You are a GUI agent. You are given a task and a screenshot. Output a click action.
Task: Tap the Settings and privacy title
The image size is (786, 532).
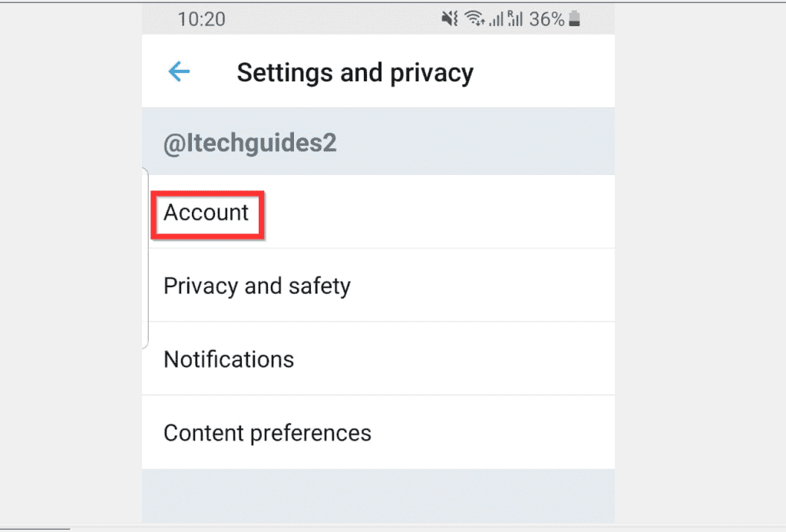355,72
